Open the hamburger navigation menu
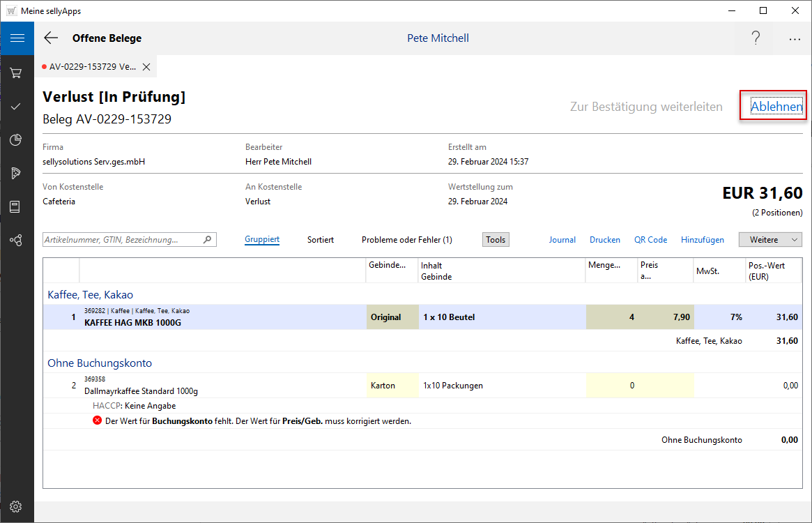 (x=17, y=38)
